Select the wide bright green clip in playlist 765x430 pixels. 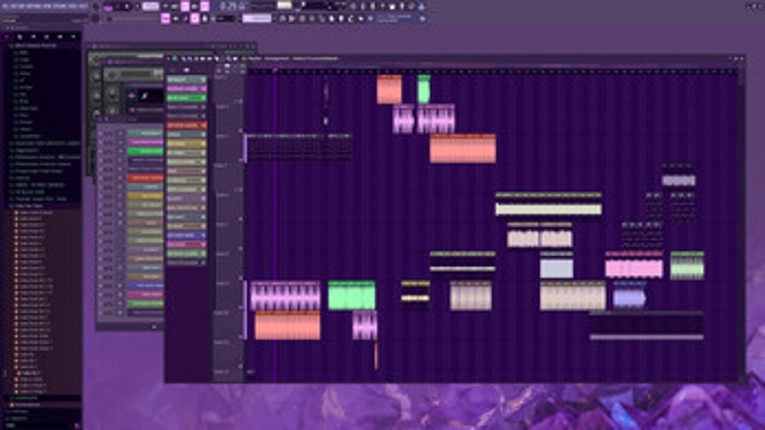352,295
